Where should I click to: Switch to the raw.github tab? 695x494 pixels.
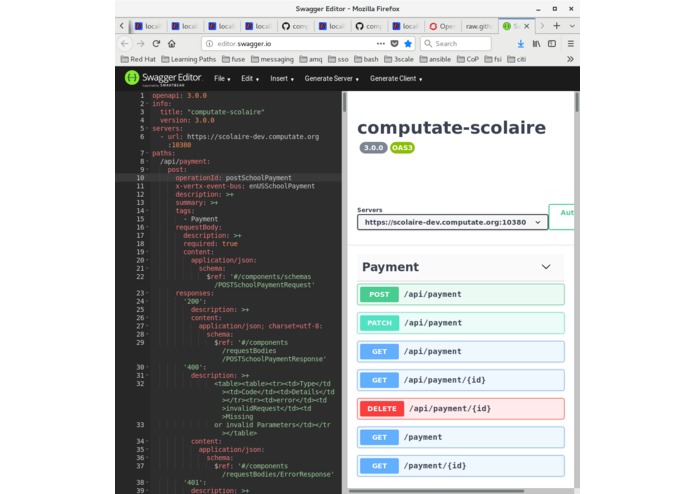(x=479, y=26)
